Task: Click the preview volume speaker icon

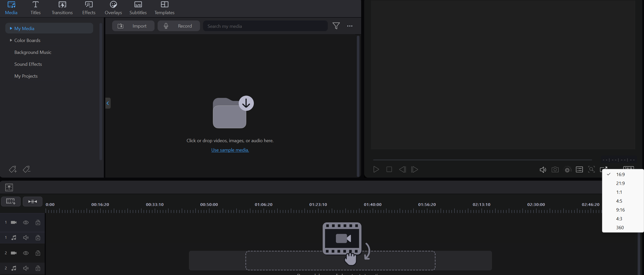Action: coord(543,170)
